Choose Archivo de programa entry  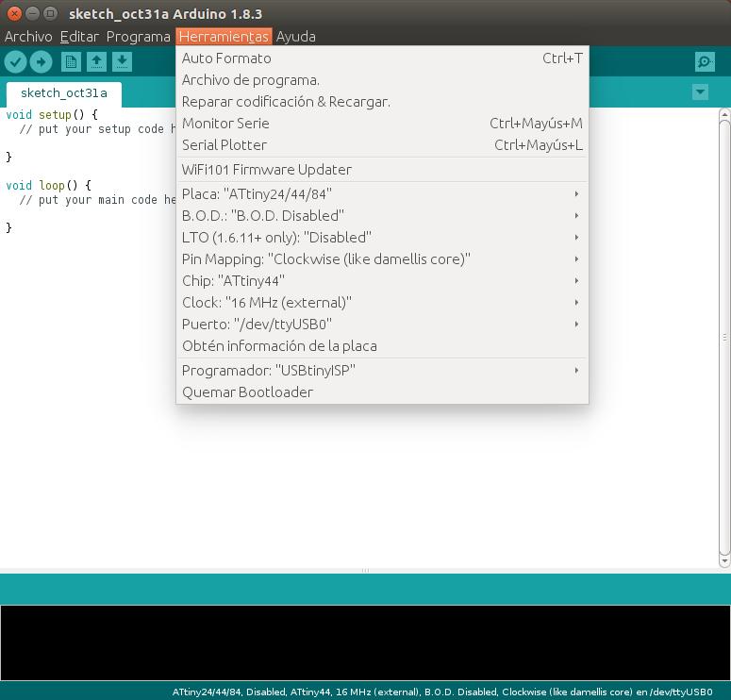[x=382, y=80]
